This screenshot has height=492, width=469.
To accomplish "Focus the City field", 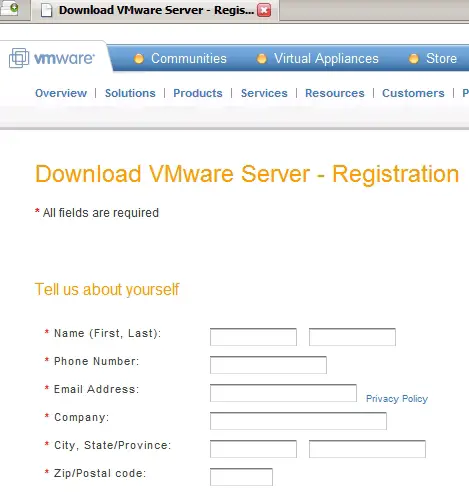I will tap(253, 449).
